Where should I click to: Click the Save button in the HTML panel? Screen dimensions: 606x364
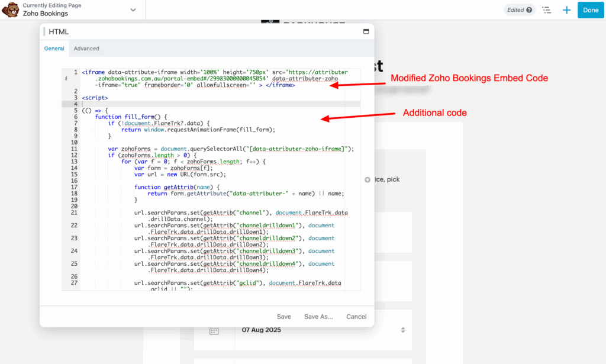pos(283,317)
